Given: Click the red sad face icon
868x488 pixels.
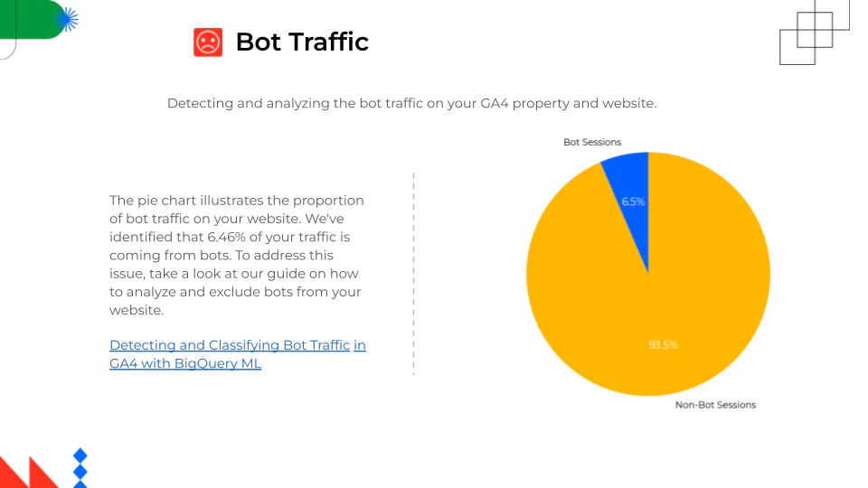Looking at the screenshot, I should (x=207, y=42).
